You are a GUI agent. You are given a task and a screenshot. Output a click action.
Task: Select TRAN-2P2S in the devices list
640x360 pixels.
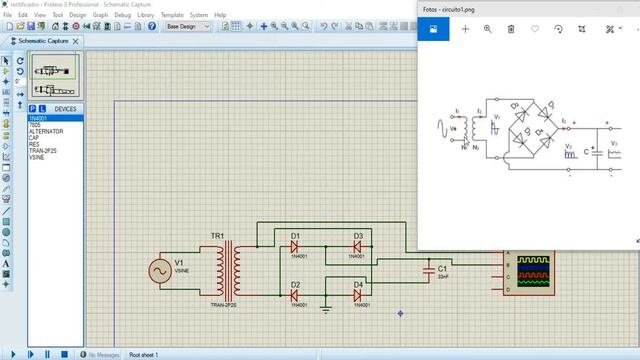56,151
